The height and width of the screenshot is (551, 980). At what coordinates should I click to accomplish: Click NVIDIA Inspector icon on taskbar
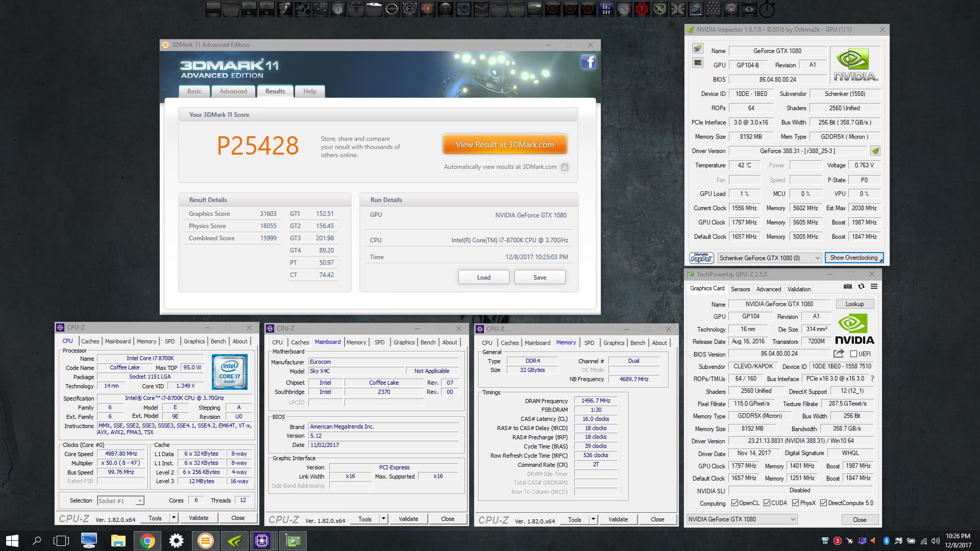[x=234, y=541]
